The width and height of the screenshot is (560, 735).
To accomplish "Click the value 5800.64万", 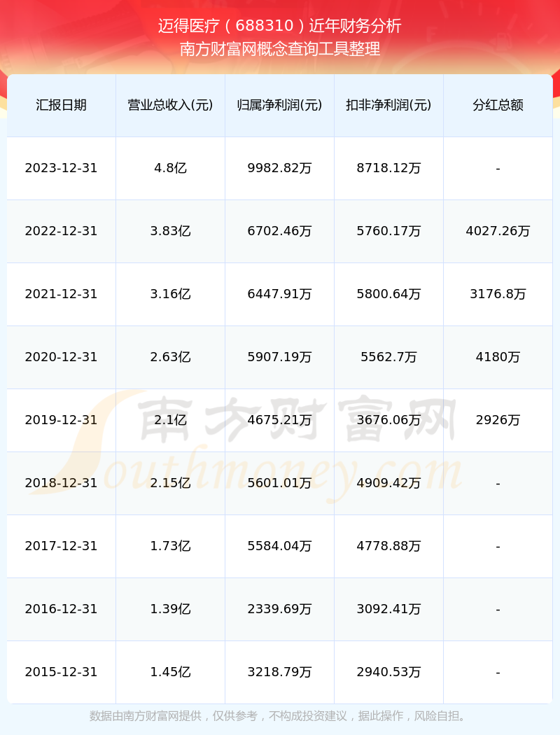I will (x=389, y=294).
